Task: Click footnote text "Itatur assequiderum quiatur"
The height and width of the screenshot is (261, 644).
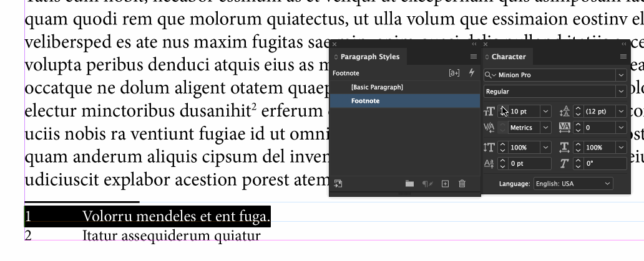Action: coord(172,235)
